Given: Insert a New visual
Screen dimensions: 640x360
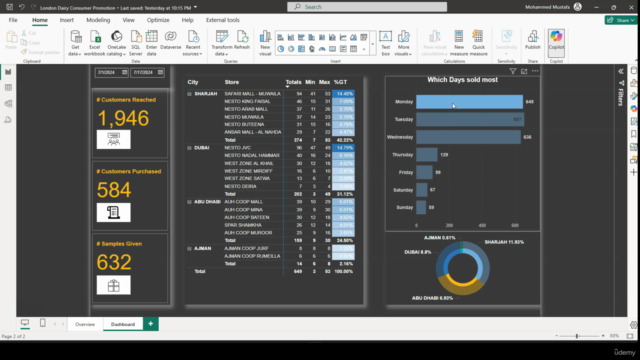Looking at the screenshot, I should [x=265, y=42].
